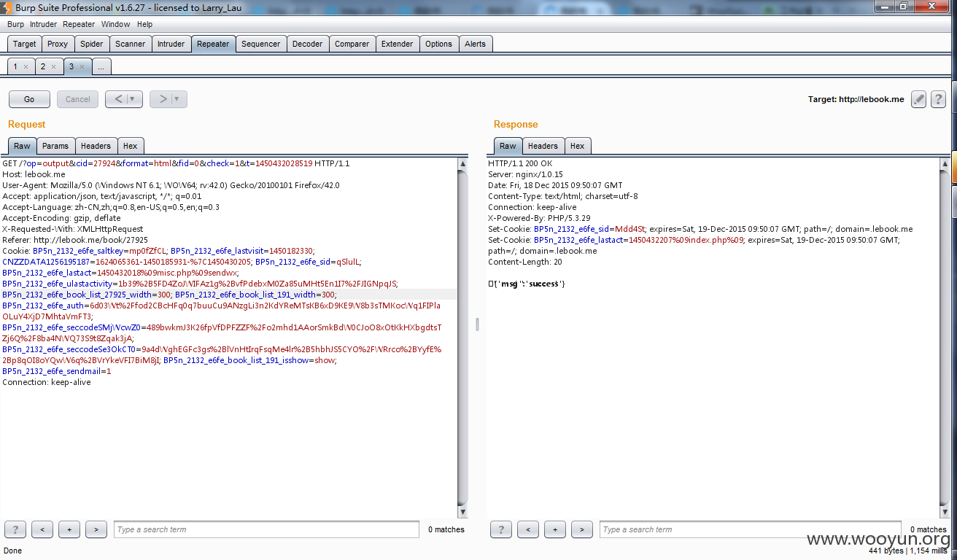957x560 pixels.
Task: Switch to the Decoder tab
Action: (307, 44)
